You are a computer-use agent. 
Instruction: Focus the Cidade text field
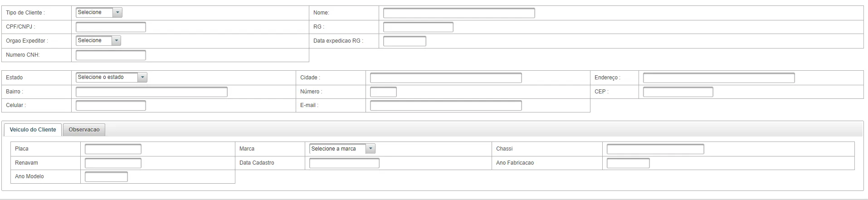pyautogui.click(x=445, y=78)
